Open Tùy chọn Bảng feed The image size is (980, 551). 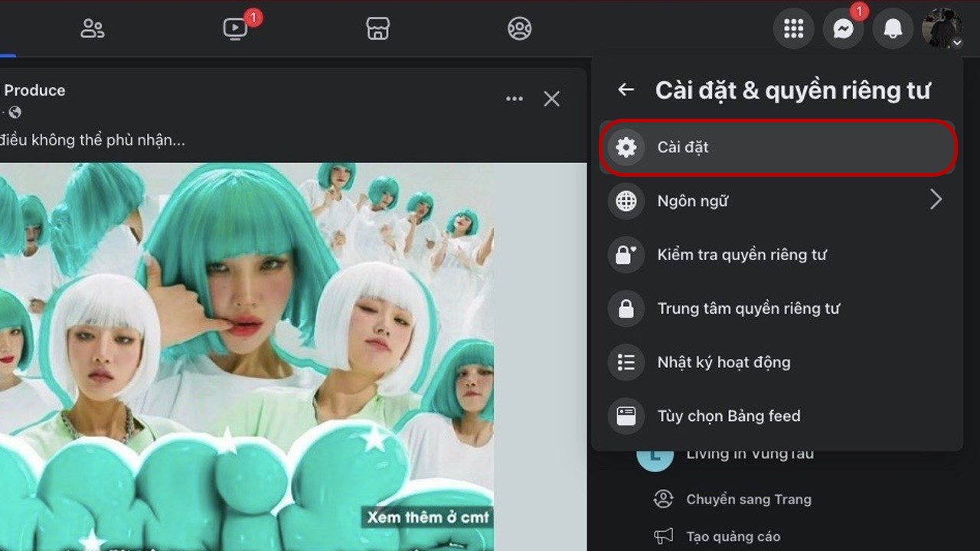777,416
